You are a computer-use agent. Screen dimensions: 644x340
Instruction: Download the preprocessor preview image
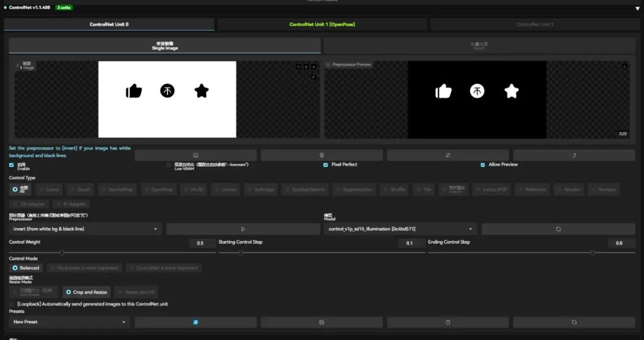pyautogui.click(x=624, y=66)
